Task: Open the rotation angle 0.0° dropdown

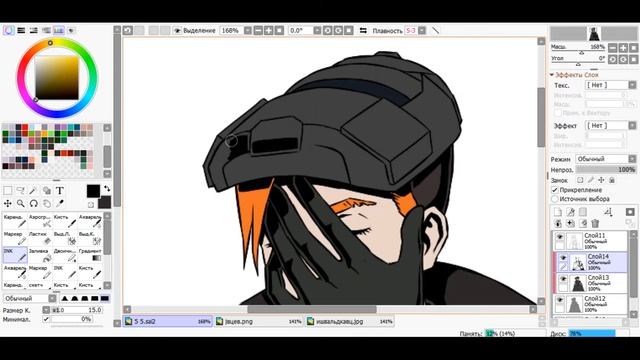Action: coord(317,31)
